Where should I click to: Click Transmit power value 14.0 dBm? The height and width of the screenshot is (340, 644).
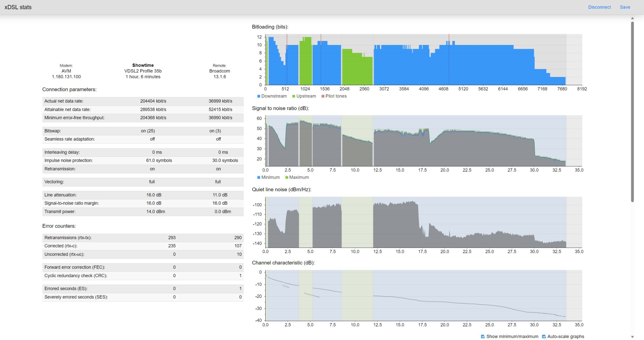[156, 212]
